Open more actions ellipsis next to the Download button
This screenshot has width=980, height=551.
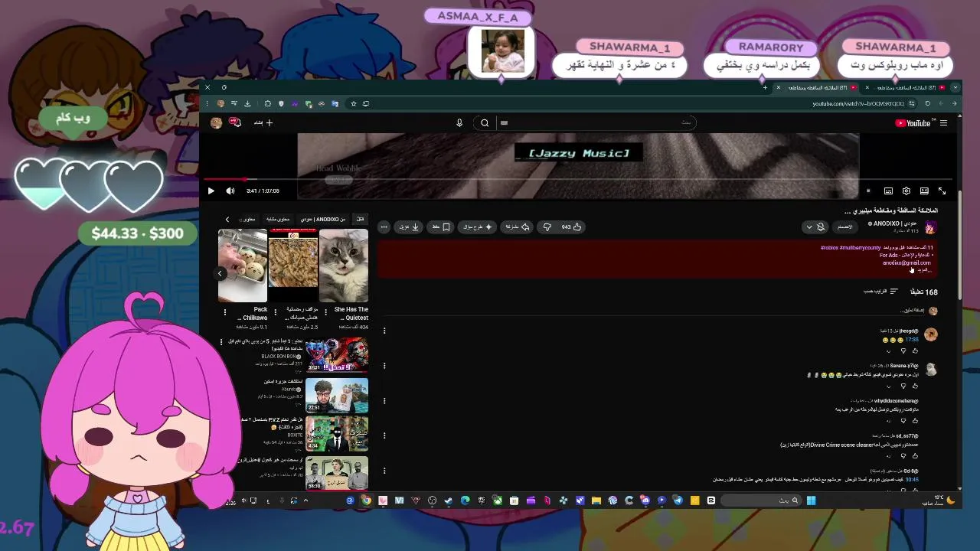(x=384, y=227)
